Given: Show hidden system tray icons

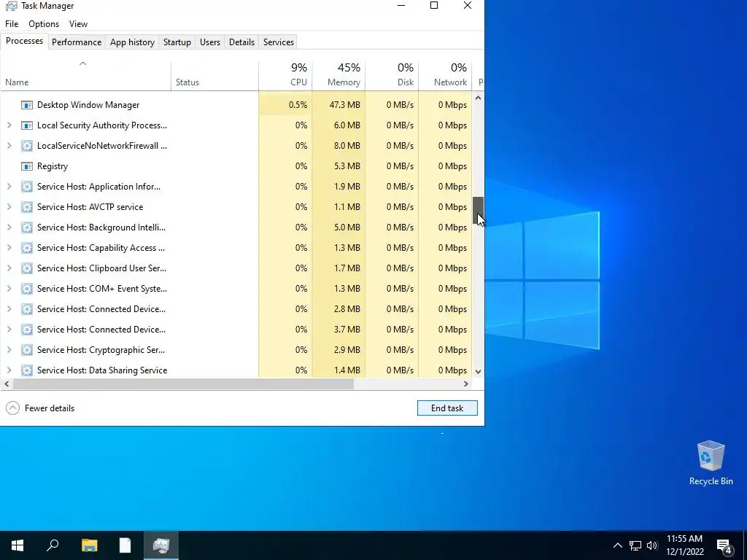Looking at the screenshot, I should pyautogui.click(x=617, y=545).
